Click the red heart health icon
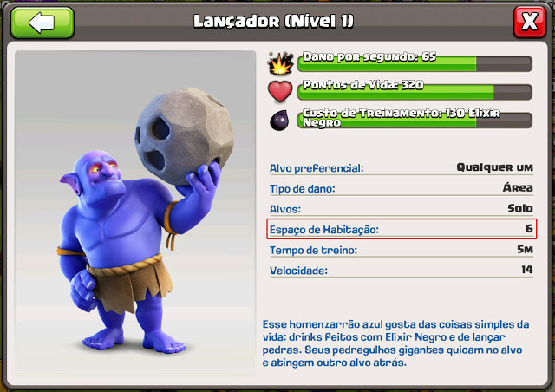555x392 pixels. tap(280, 91)
